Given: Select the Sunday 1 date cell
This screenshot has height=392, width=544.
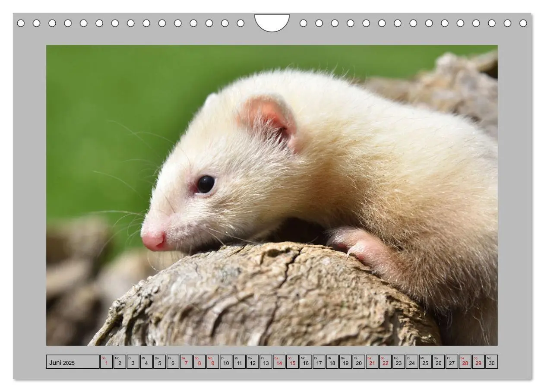Looking at the screenshot, I should pyautogui.click(x=106, y=362).
